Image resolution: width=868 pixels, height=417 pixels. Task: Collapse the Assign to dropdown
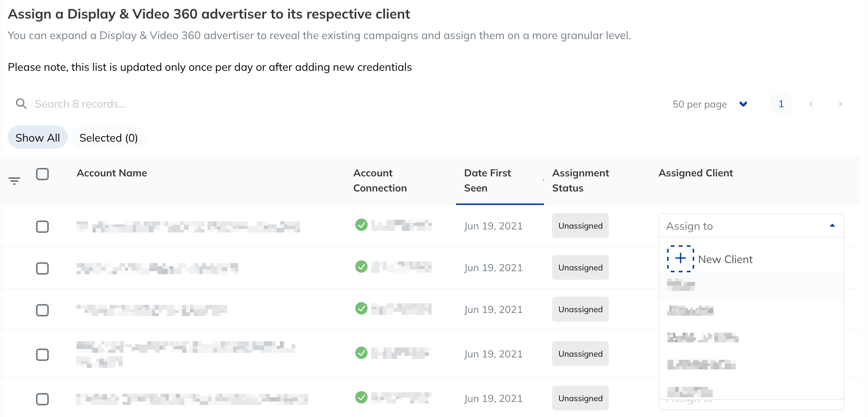(751, 226)
